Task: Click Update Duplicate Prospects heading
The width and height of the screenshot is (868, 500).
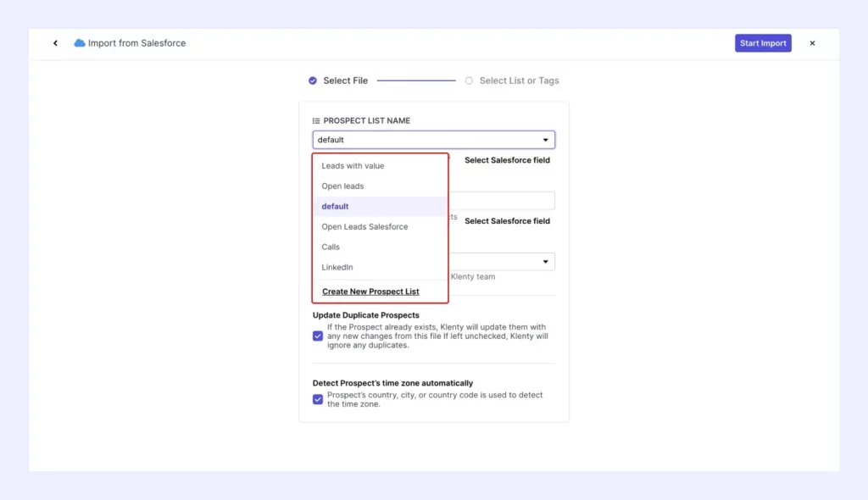Action: pos(366,315)
